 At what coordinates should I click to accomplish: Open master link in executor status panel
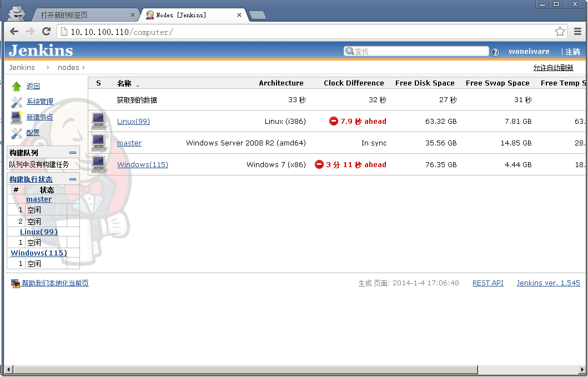pyautogui.click(x=39, y=199)
